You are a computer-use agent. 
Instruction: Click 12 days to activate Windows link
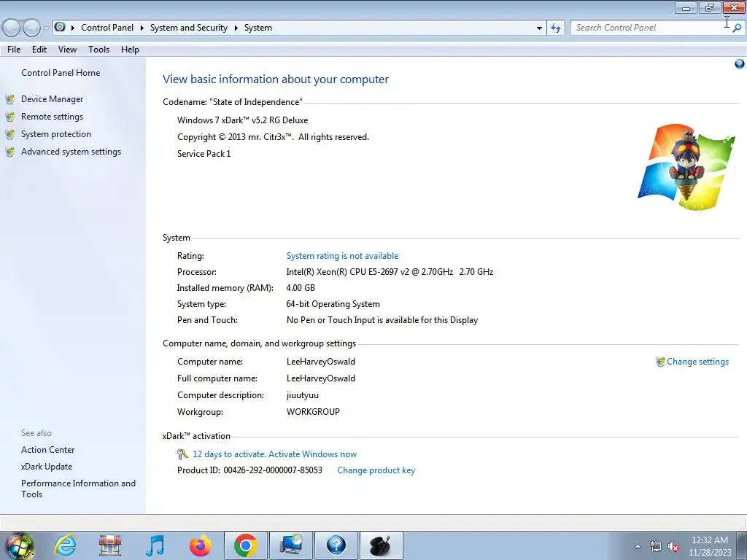point(274,454)
